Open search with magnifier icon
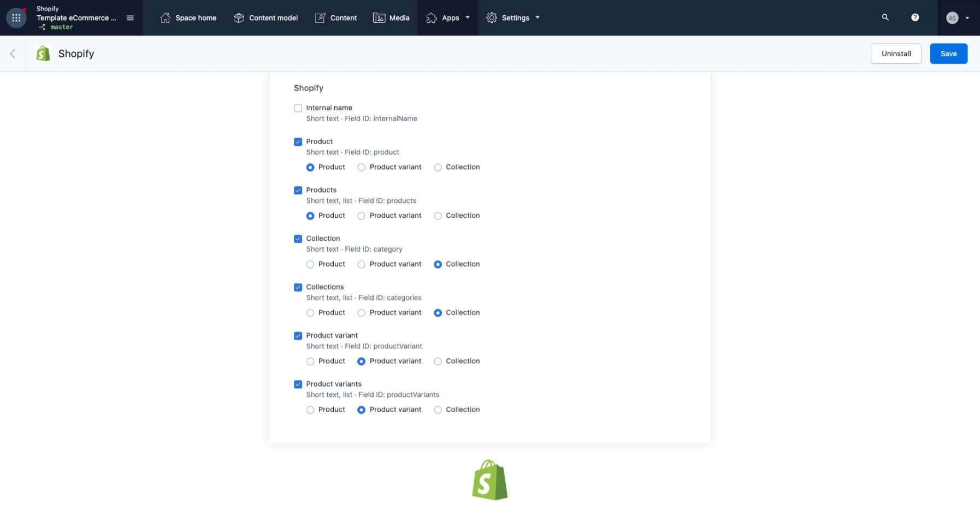The height and width of the screenshot is (516, 980). [885, 17]
